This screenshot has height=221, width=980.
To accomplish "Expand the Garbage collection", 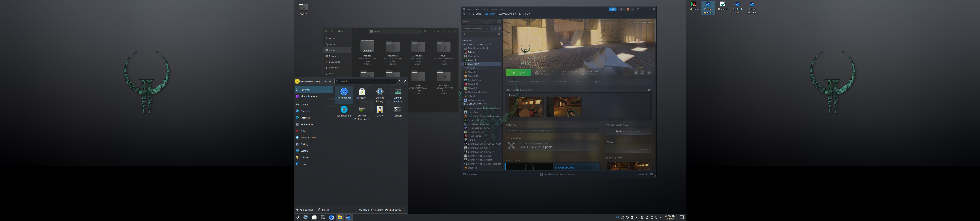I will coord(463,40).
